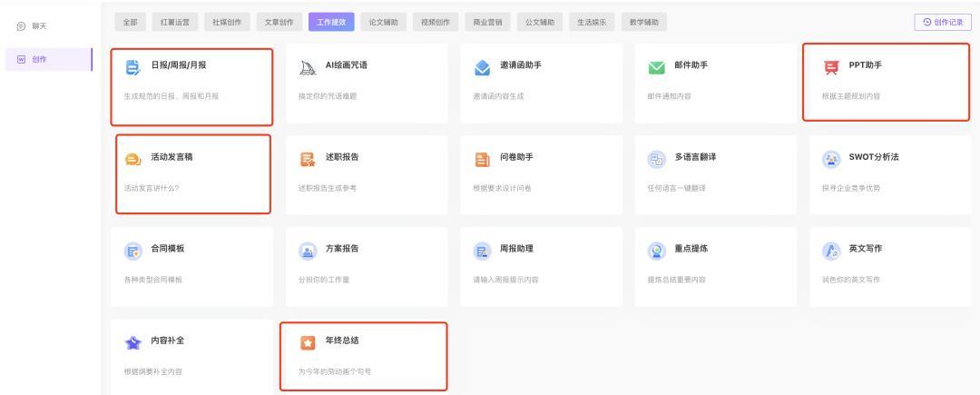The width and height of the screenshot is (980, 395).
Task: Open the 活动发言稿 card title
Action: pyautogui.click(x=171, y=157)
